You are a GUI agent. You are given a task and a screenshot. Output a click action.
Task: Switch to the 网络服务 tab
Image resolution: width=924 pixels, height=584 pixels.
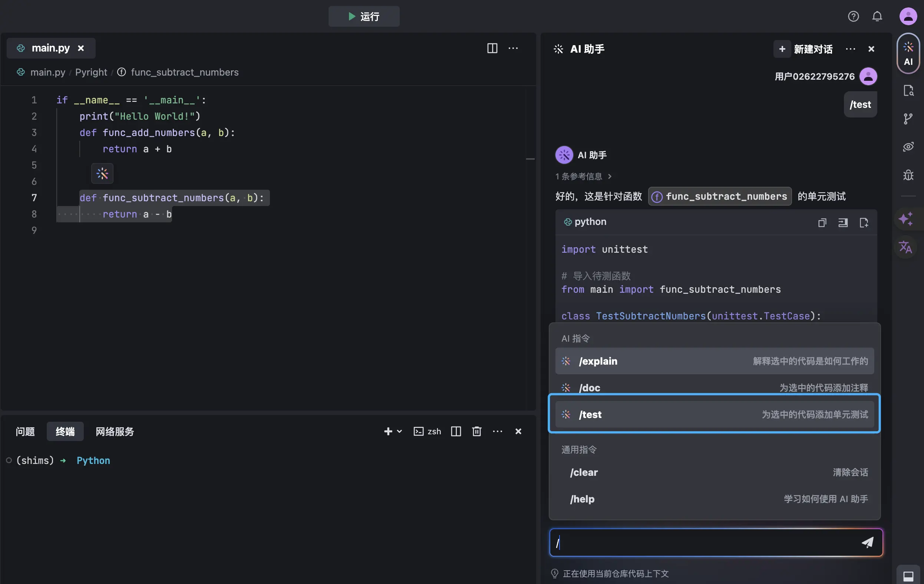point(115,431)
